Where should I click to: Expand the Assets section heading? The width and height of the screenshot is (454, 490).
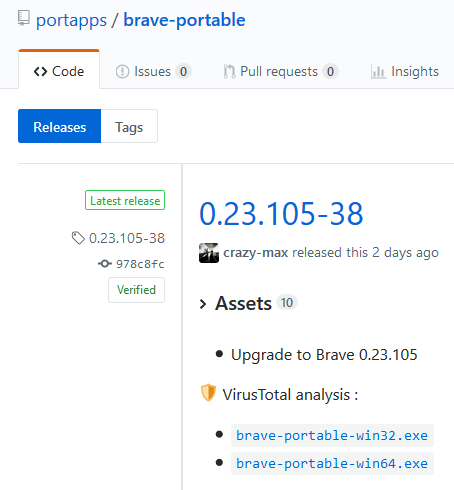point(244,303)
